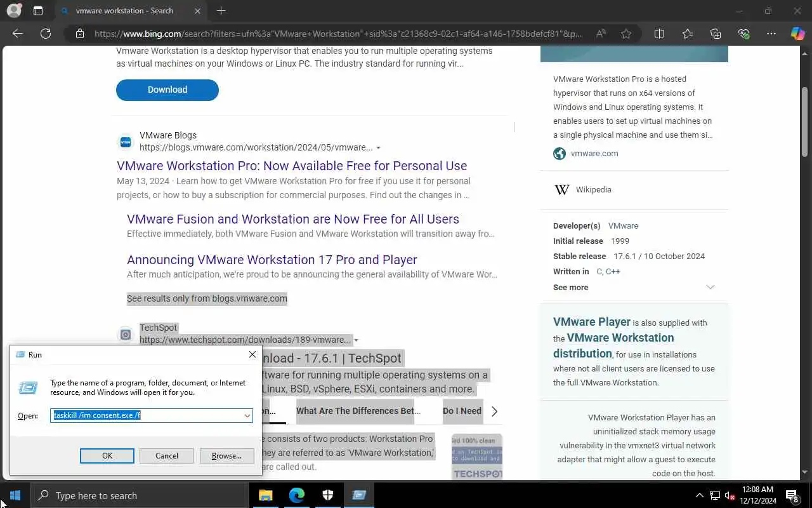Click the C, C++ written-in link
This screenshot has width=812, height=508.
tap(608, 272)
